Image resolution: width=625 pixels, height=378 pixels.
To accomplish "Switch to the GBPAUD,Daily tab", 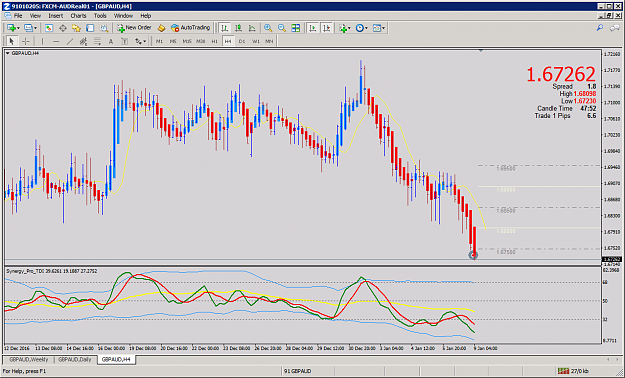I will 75,360.
